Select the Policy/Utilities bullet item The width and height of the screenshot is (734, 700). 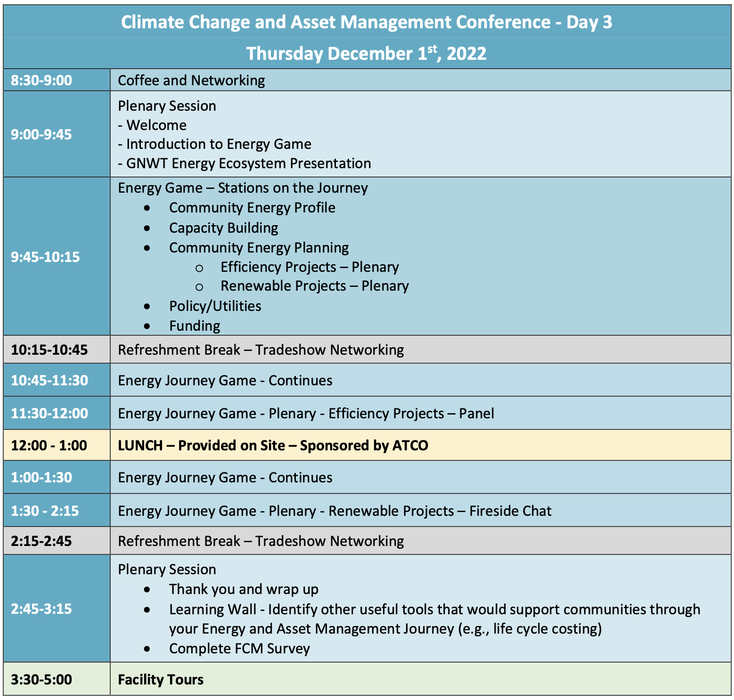point(215,306)
